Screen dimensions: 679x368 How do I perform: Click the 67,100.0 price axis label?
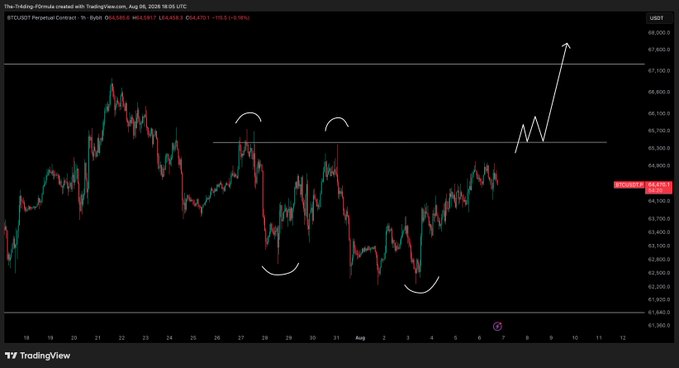point(659,71)
